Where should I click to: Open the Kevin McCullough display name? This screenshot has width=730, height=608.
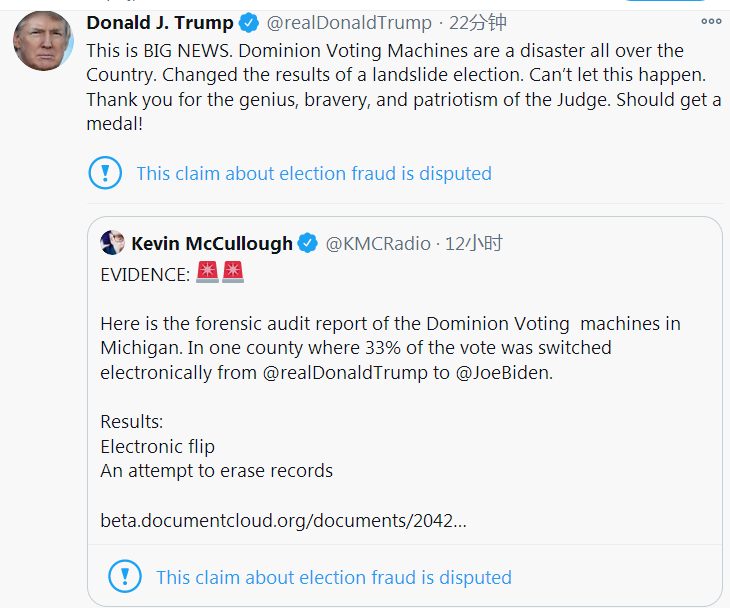tap(212, 243)
